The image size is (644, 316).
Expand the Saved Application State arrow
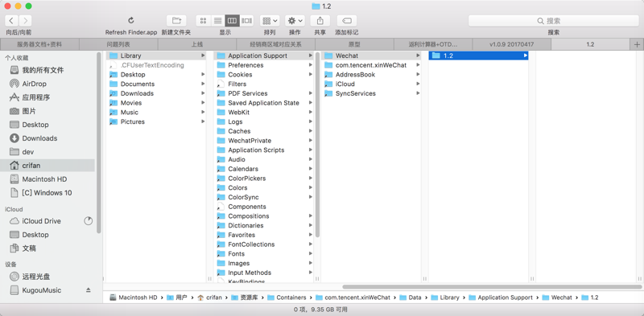point(311,103)
